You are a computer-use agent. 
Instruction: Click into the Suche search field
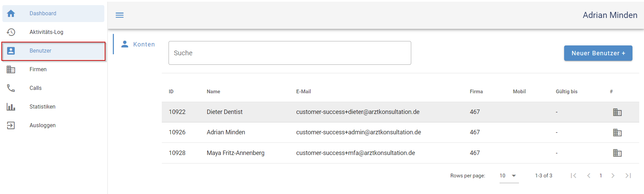pos(290,53)
